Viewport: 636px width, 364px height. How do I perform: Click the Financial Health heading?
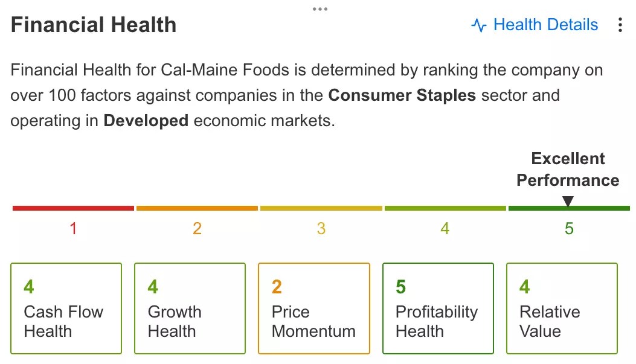coord(94,25)
